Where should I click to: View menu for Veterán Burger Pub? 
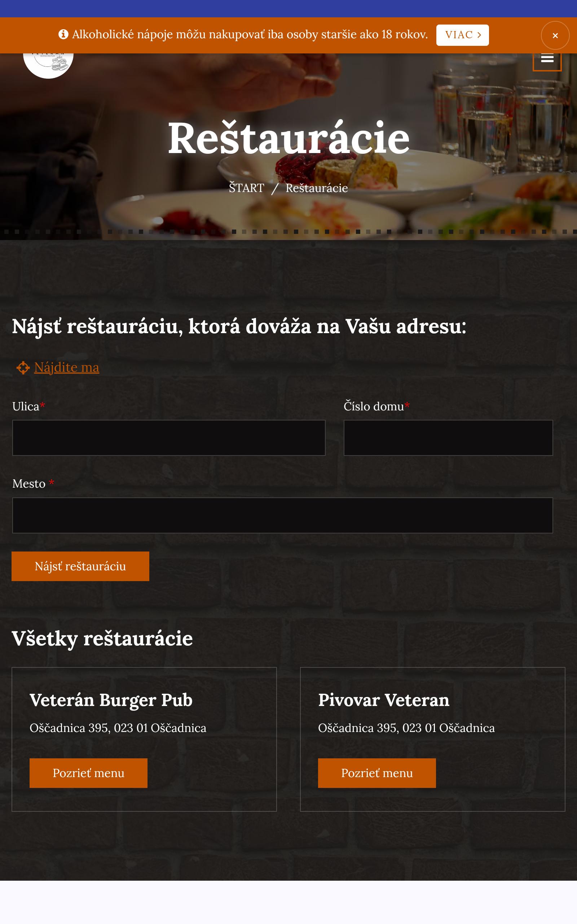89,773
